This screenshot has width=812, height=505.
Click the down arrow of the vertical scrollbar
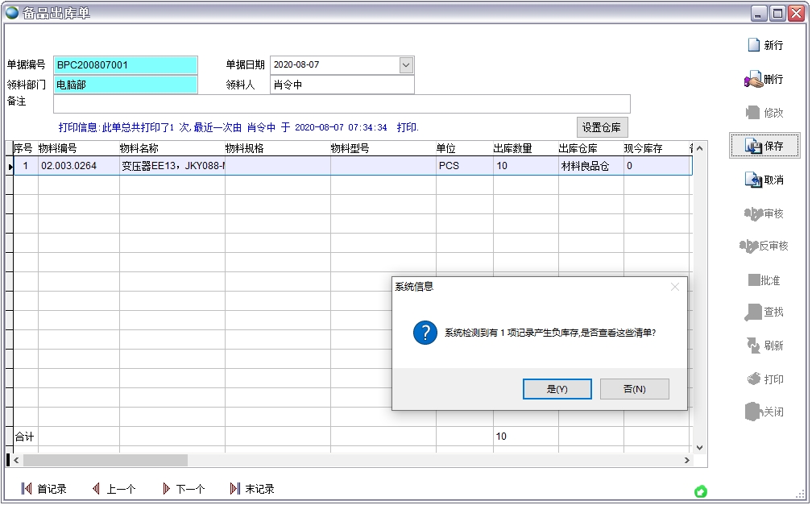click(x=698, y=447)
